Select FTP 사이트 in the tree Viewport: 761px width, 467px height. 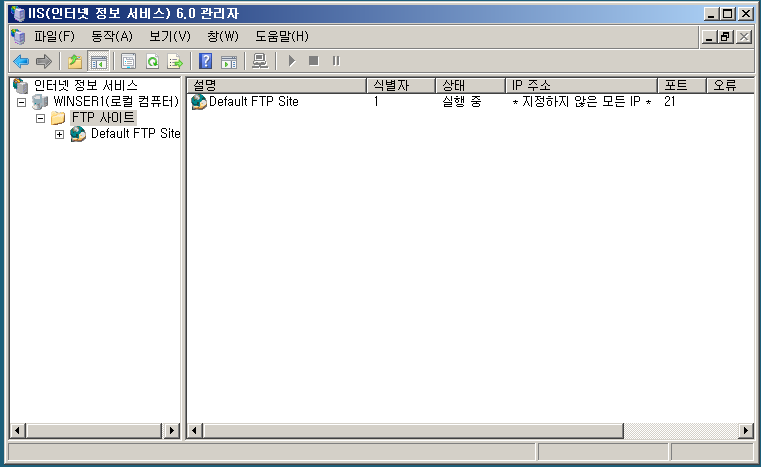point(103,117)
